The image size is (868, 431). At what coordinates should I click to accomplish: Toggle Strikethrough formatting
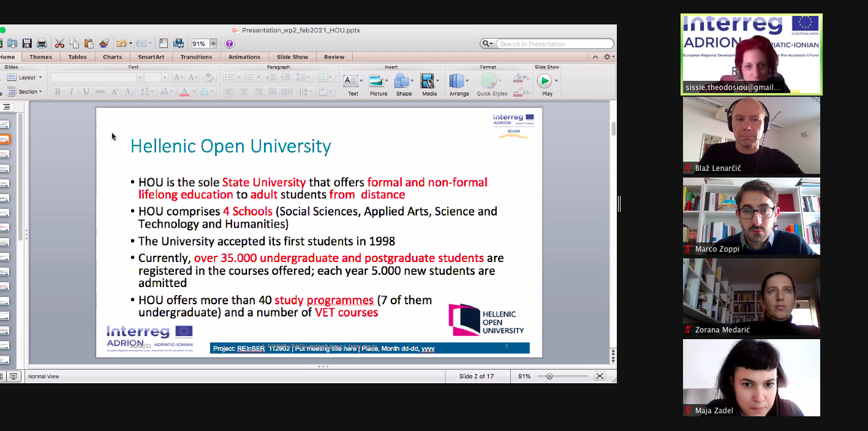[x=100, y=92]
